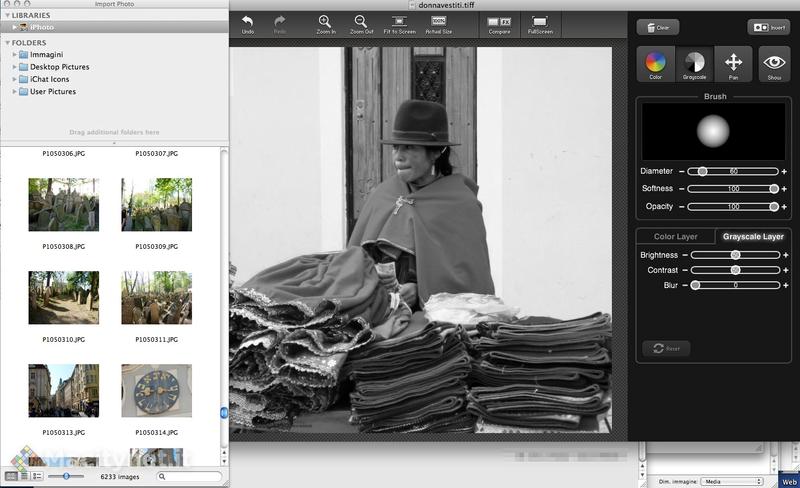Image resolution: width=800 pixels, height=488 pixels.
Task: Select the Pan tool
Action: (x=733, y=63)
